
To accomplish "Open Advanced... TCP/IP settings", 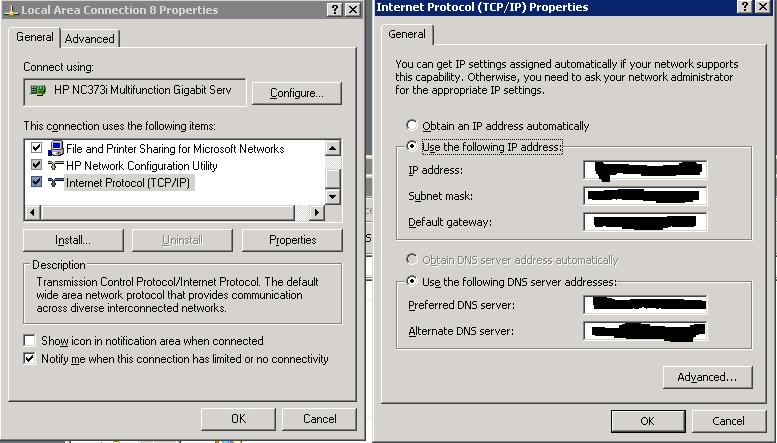I will [x=707, y=377].
